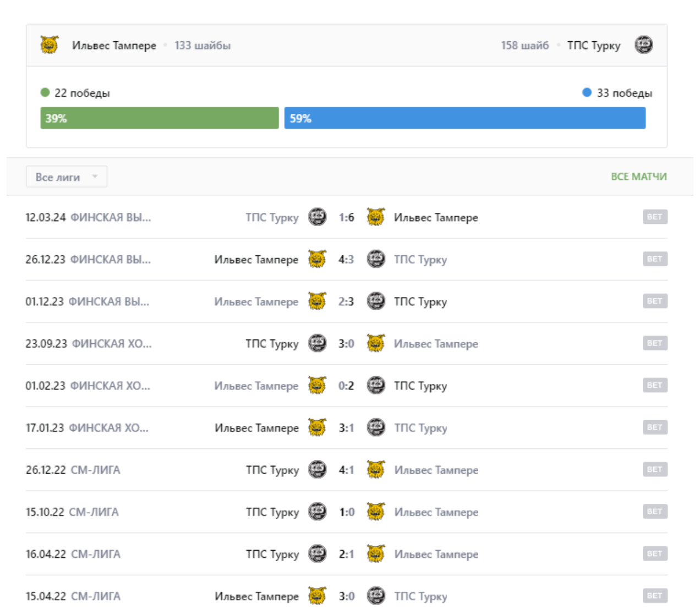Click the BET icon for 26.12.22 match
This screenshot has height=615, width=700.
pos(655,469)
